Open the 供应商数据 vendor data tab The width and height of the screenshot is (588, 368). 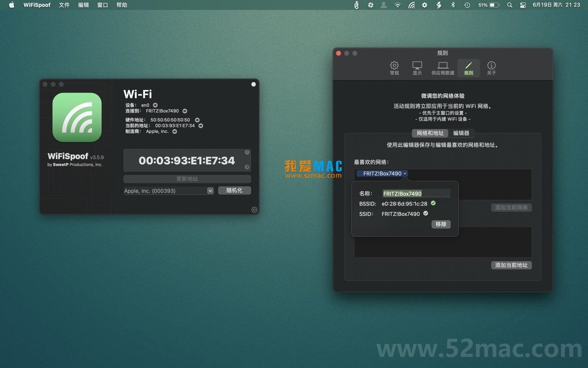coord(443,68)
